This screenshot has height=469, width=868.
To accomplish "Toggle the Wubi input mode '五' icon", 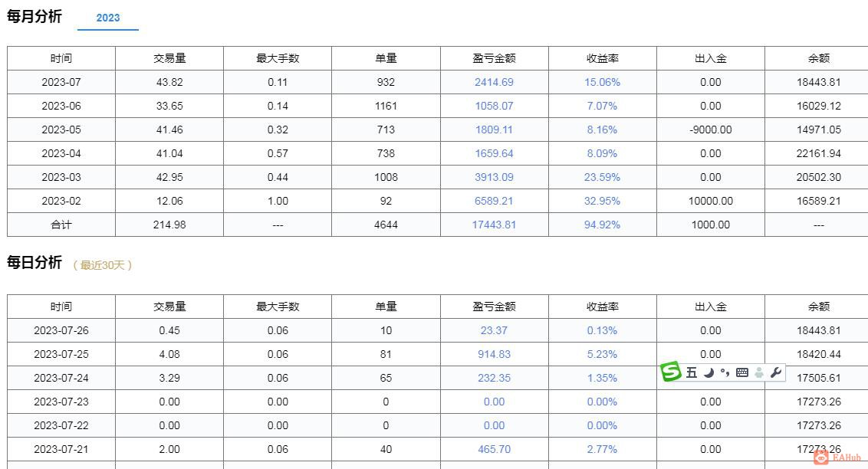I will point(692,372).
